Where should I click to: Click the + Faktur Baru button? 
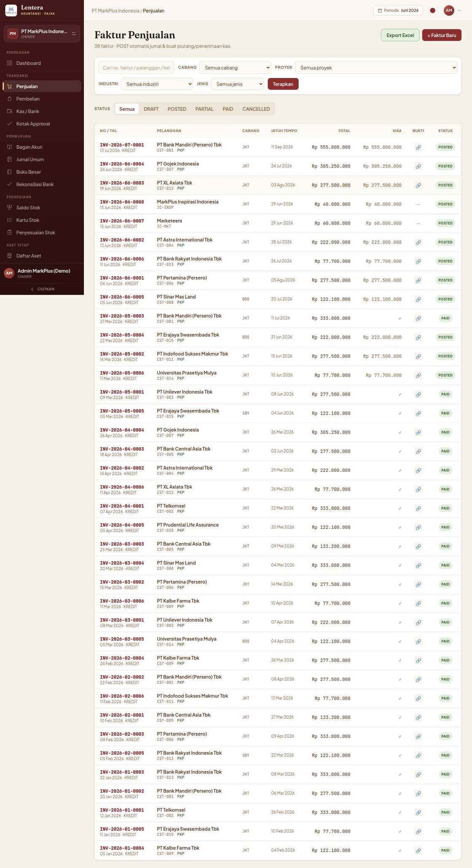[x=442, y=35]
